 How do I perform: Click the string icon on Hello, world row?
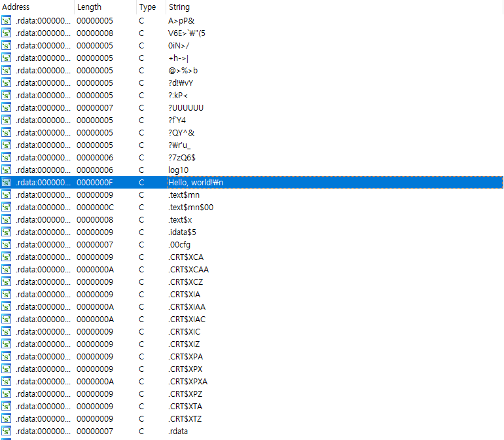pyautogui.click(x=6, y=183)
